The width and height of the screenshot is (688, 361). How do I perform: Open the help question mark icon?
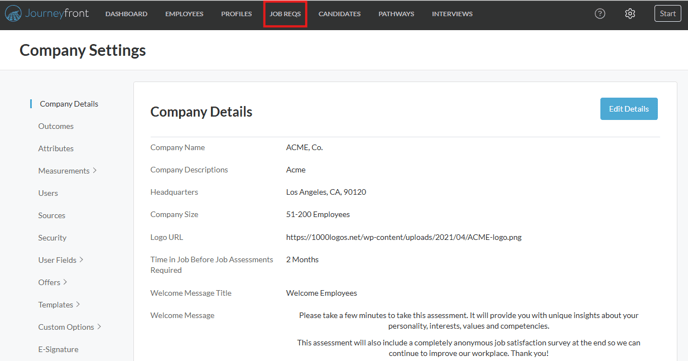tap(600, 14)
